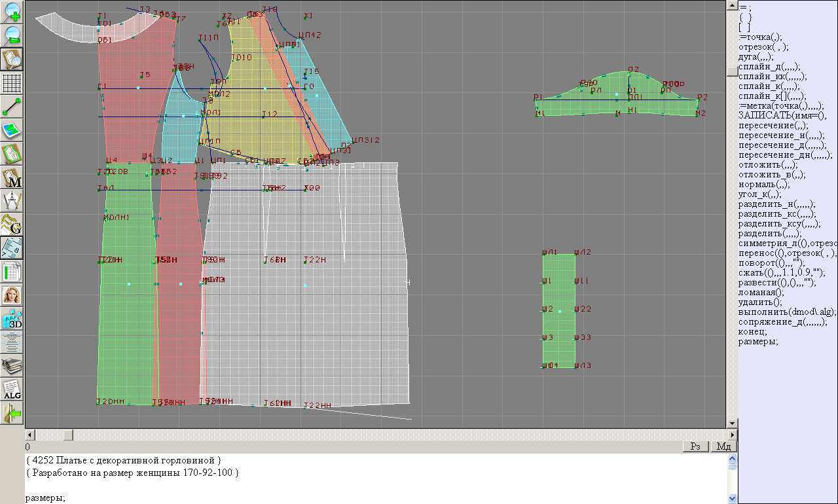This screenshot has height=504, width=838.
Task: Click the woman's portrait icon
Action: pyautogui.click(x=12, y=296)
